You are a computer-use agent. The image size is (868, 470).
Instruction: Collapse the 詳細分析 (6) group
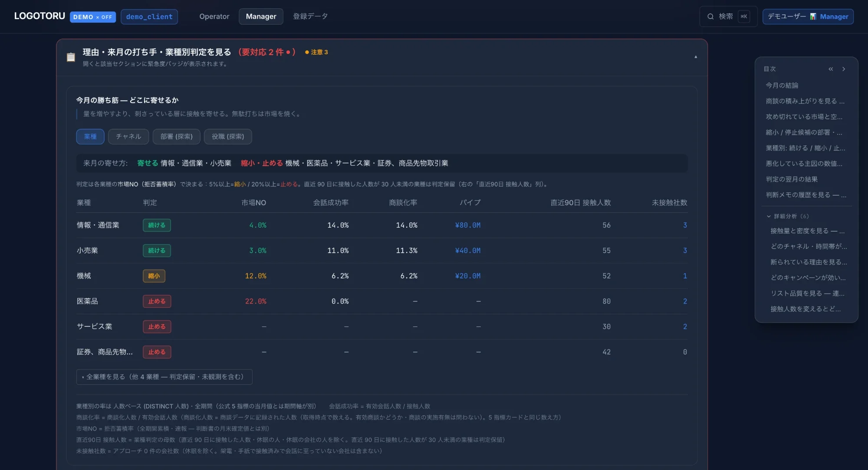point(787,216)
